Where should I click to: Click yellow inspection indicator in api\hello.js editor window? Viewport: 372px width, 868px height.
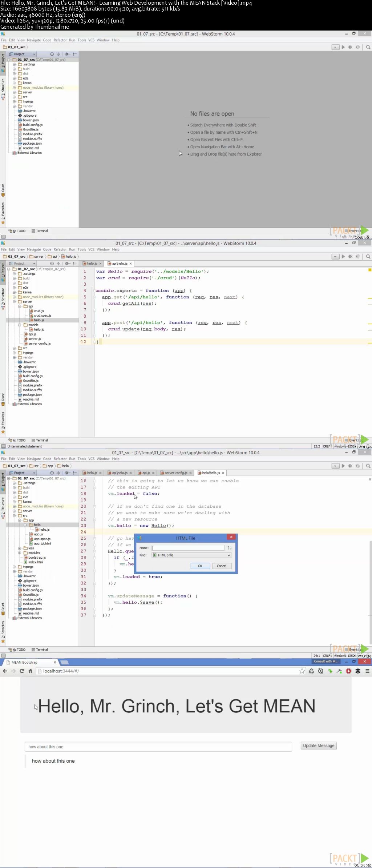pos(370,270)
